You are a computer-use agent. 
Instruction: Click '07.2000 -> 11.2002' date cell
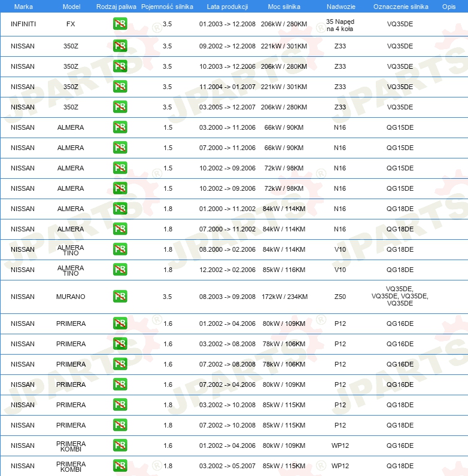tap(227, 229)
